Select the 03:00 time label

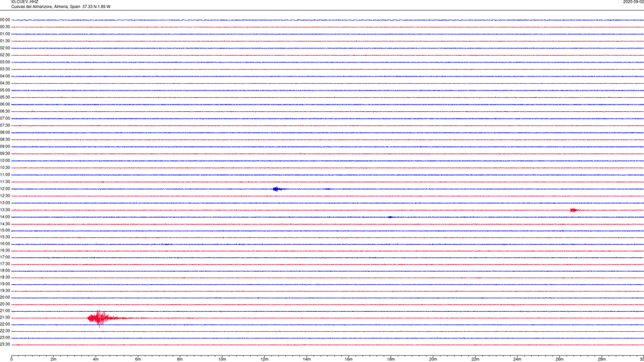(x=5, y=62)
